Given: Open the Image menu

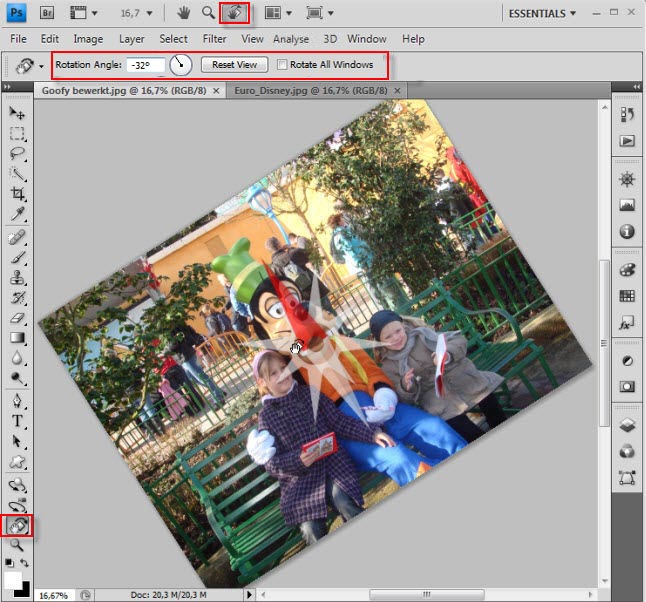Looking at the screenshot, I should [88, 39].
